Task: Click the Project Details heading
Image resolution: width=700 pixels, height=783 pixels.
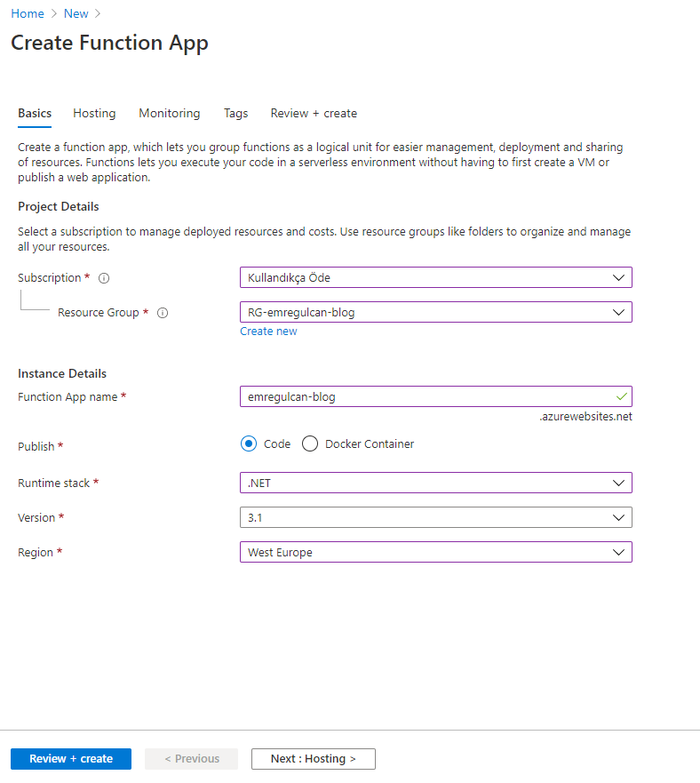Action: click(59, 207)
